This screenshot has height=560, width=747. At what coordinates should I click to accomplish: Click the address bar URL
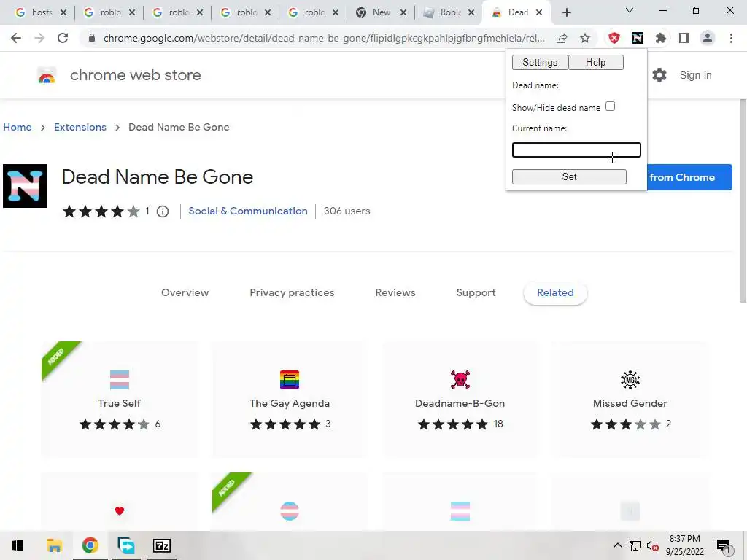pos(324,38)
